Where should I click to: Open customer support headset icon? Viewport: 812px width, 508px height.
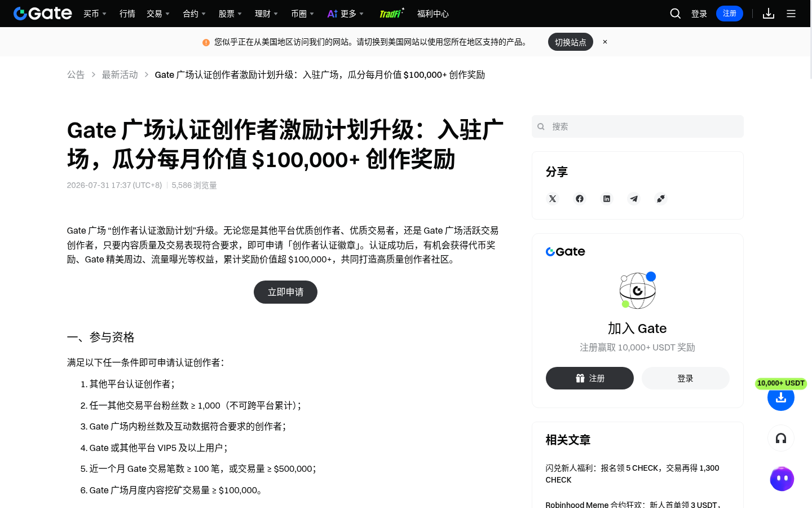click(x=781, y=438)
